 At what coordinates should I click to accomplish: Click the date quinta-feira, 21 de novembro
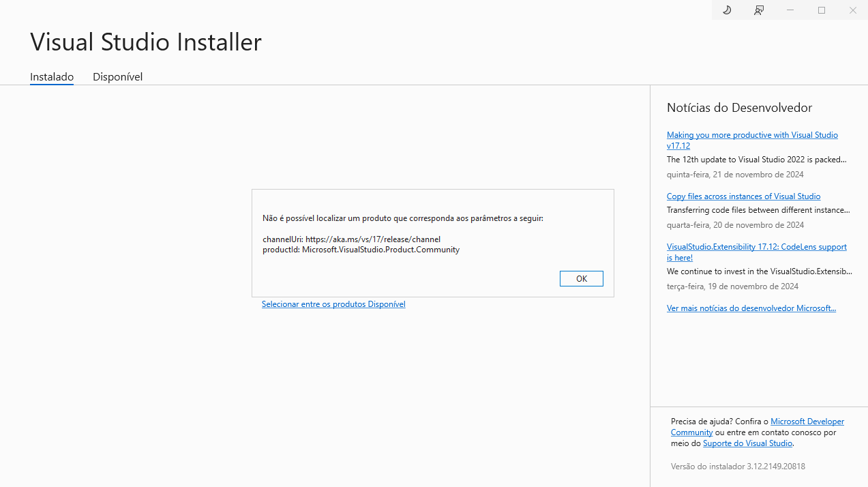[x=735, y=175]
